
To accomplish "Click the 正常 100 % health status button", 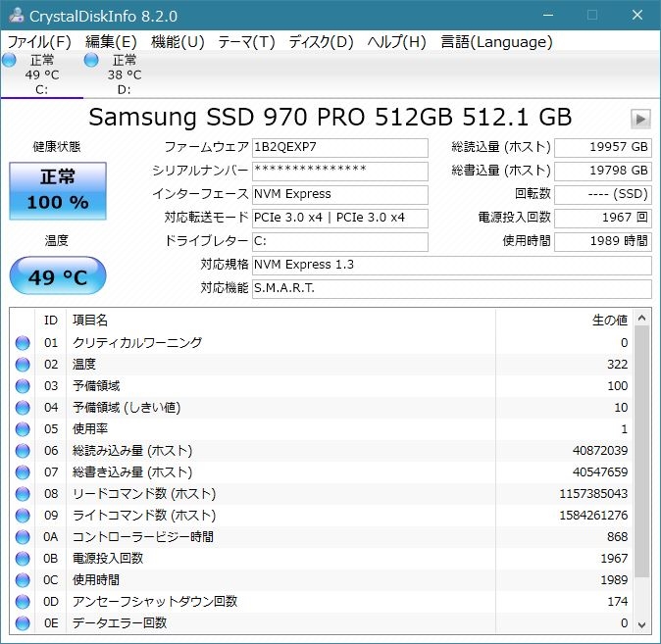I will 57,190.
